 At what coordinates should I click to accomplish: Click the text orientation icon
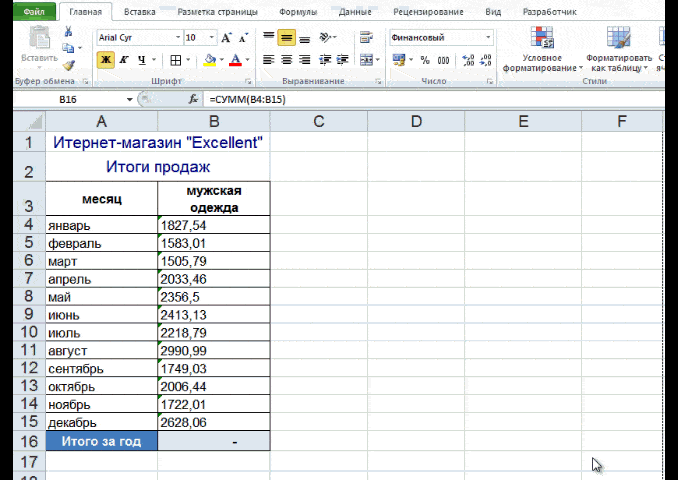(325, 37)
